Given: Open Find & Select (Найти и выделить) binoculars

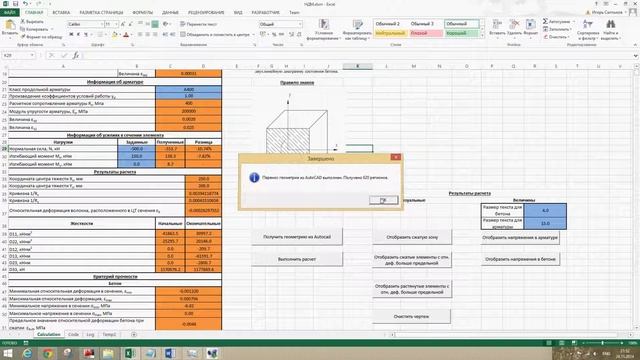Looking at the screenshot, I should [x=611, y=29].
